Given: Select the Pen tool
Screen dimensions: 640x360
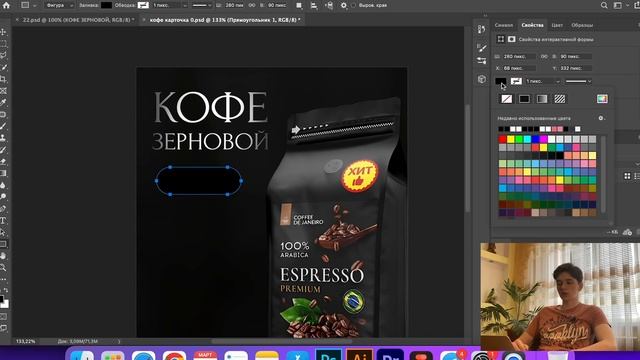Looking at the screenshot, I should (x=3, y=209).
